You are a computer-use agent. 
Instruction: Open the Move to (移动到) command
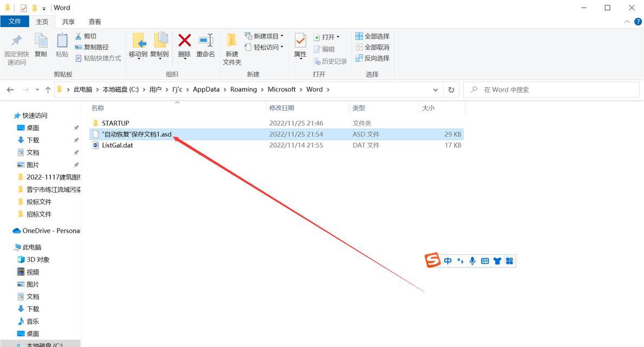click(x=138, y=46)
